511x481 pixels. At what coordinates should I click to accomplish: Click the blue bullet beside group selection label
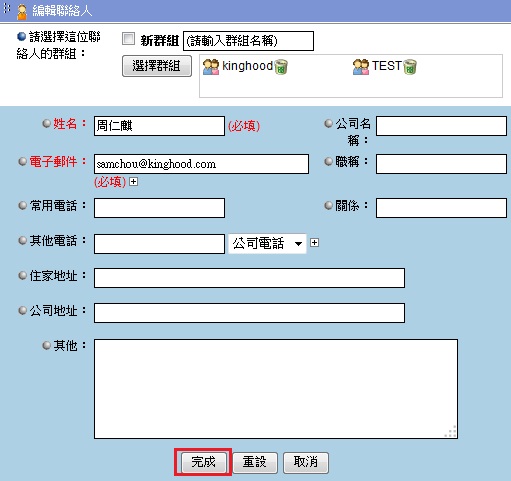click(21, 36)
